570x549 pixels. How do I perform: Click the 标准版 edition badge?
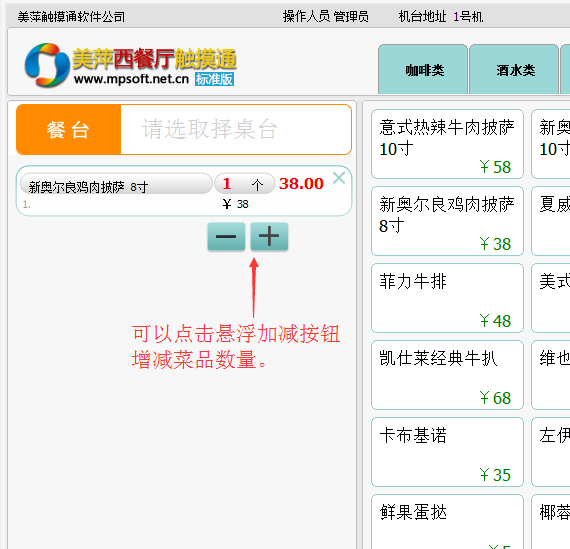(x=214, y=79)
